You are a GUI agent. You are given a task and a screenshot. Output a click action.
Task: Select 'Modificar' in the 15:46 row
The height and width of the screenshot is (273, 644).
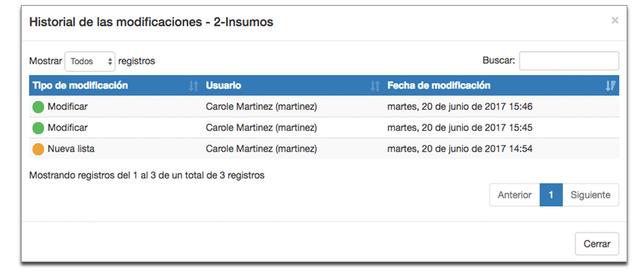tap(67, 107)
